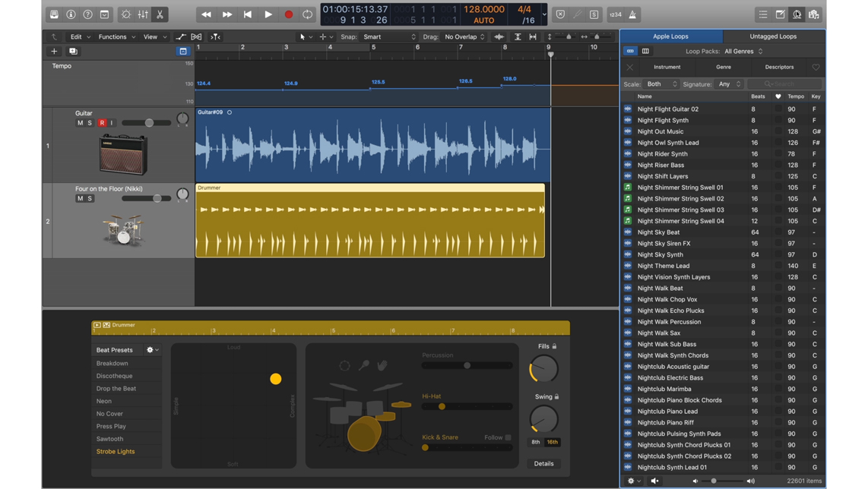Expand Loop Packs All Genres dropdown

pos(743,52)
